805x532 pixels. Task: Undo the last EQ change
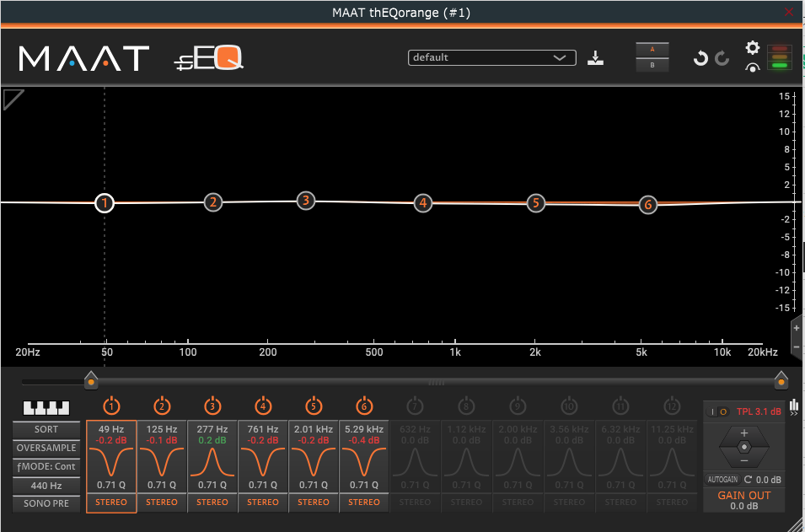click(700, 58)
